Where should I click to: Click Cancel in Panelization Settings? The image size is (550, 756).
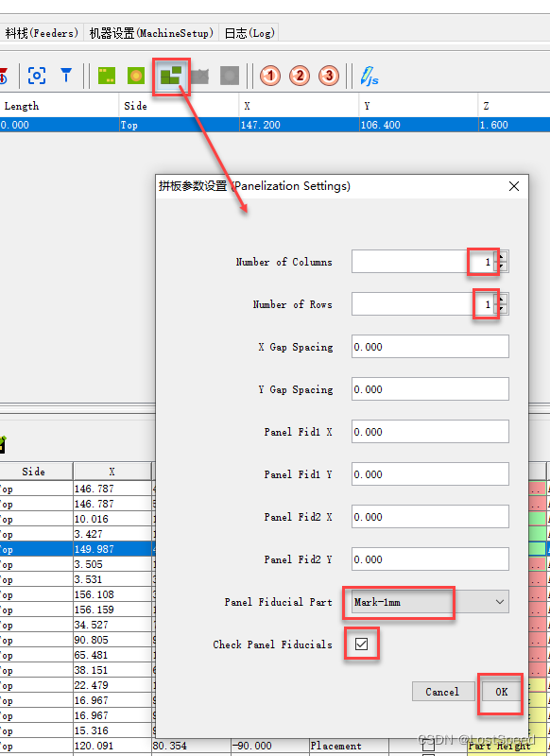tap(442, 692)
